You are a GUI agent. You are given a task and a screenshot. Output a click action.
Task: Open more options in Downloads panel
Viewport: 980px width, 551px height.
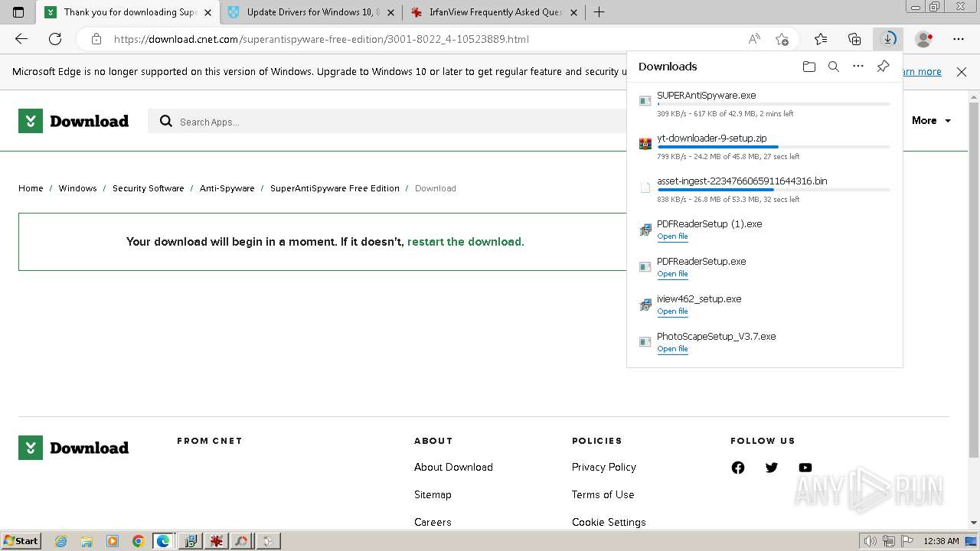pos(858,67)
